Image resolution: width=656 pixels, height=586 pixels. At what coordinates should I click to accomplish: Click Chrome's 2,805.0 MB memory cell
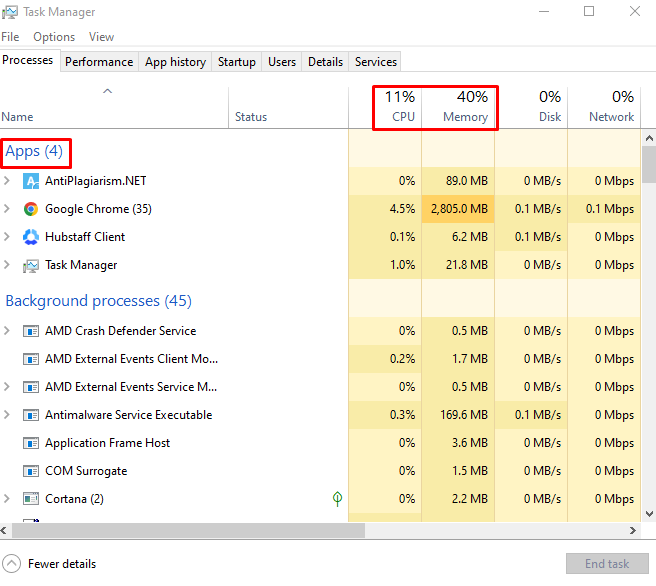[458, 209]
